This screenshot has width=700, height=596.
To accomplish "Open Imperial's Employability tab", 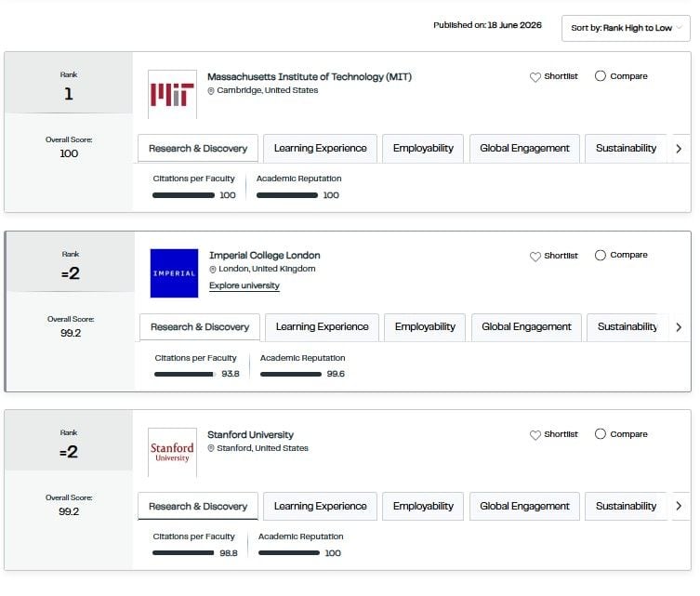I will 425,326.
